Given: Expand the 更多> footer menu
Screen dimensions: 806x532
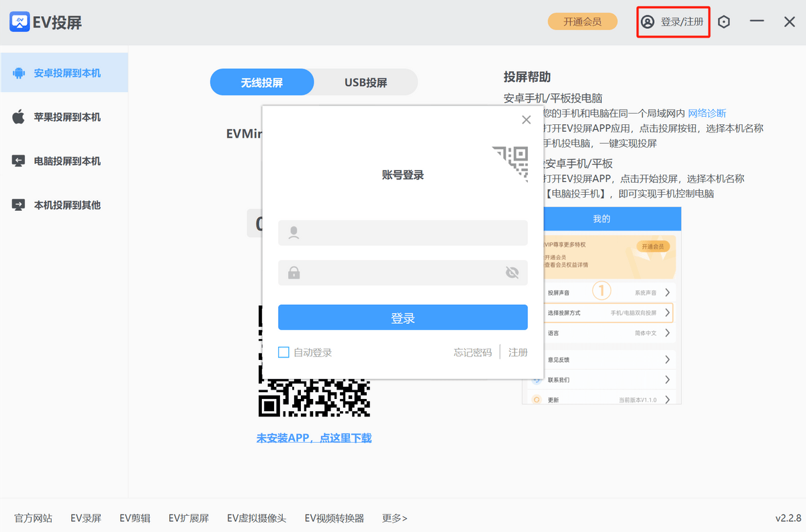Looking at the screenshot, I should 394,518.
